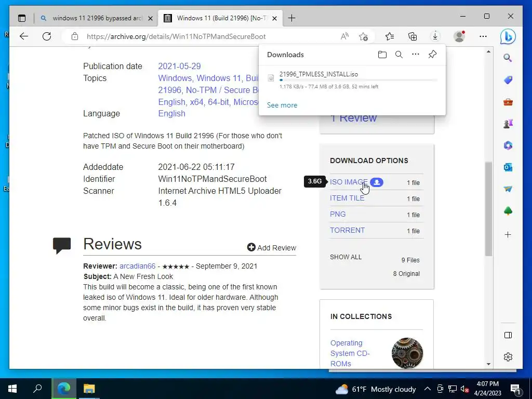The height and width of the screenshot is (399, 532).
Task: Open the notification center icon
Action: (x=515, y=389)
